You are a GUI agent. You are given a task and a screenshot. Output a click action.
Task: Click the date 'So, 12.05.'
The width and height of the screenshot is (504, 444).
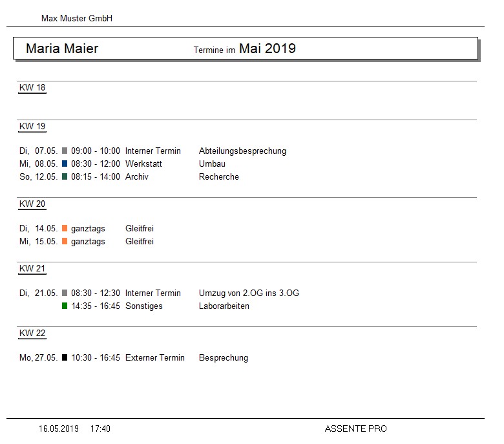[x=39, y=176]
